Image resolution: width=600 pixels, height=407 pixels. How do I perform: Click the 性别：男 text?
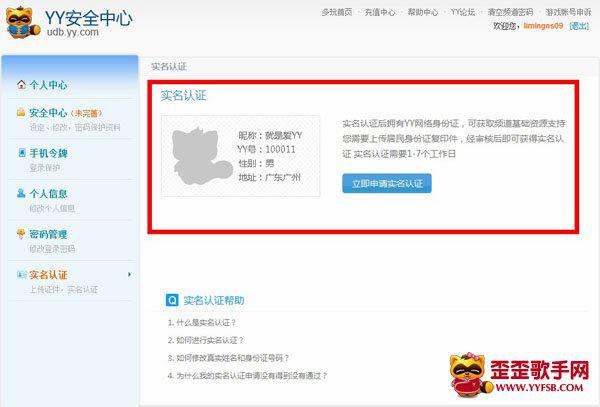(256, 163)
